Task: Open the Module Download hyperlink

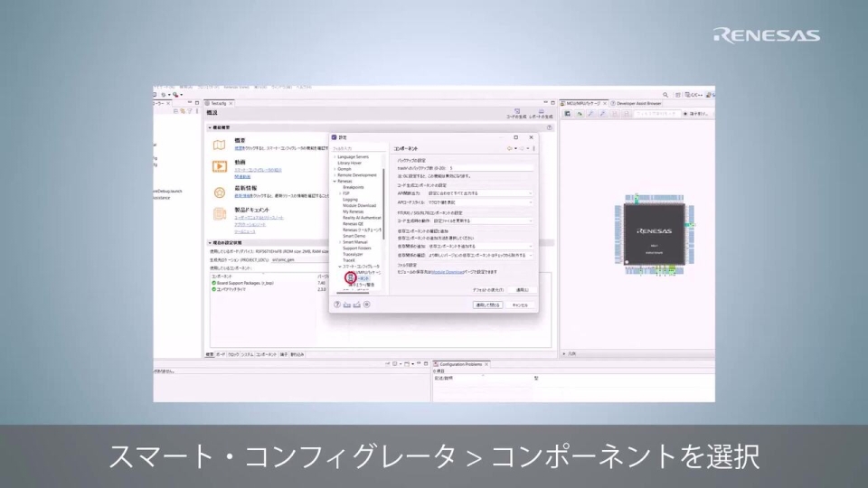Action: (448, 272)
